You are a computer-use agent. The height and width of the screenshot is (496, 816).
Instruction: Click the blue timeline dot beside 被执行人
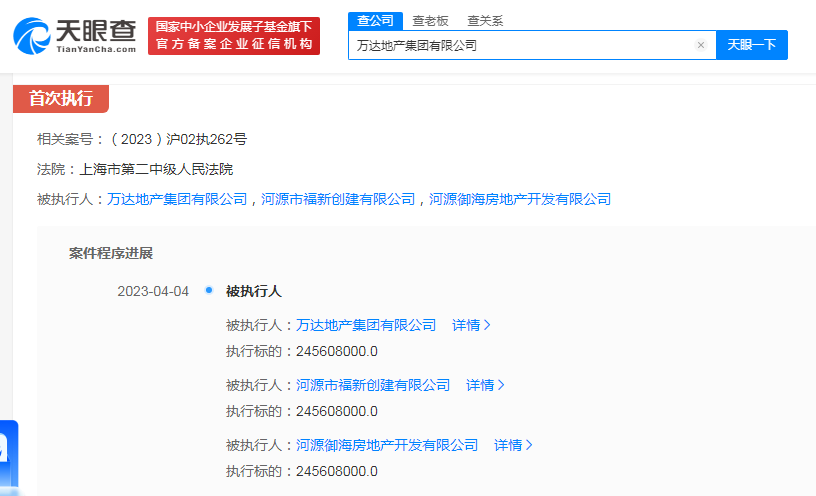click(209, 290)
